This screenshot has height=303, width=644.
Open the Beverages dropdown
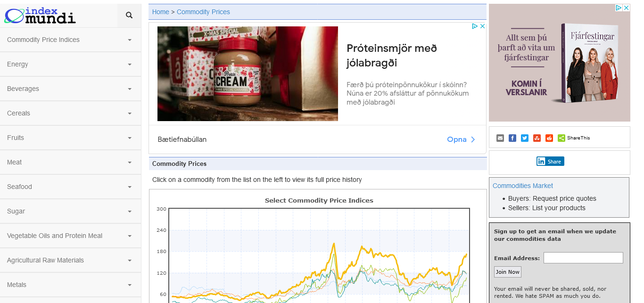click(x=70, y=89)
